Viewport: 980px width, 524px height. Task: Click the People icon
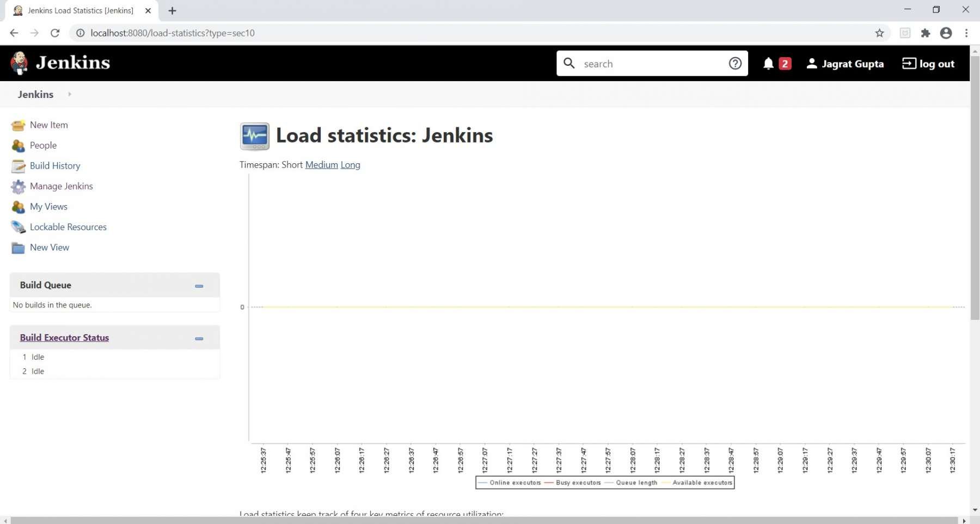tap(18, 146)
